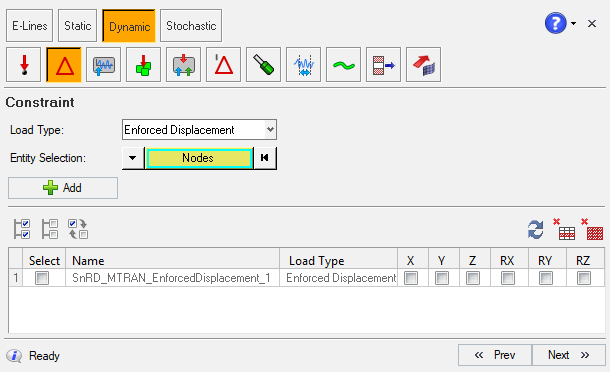This screenshot has width=610, height=372.
Task: Select red arrow on green boxes icon
Action: tap(144, 65)
